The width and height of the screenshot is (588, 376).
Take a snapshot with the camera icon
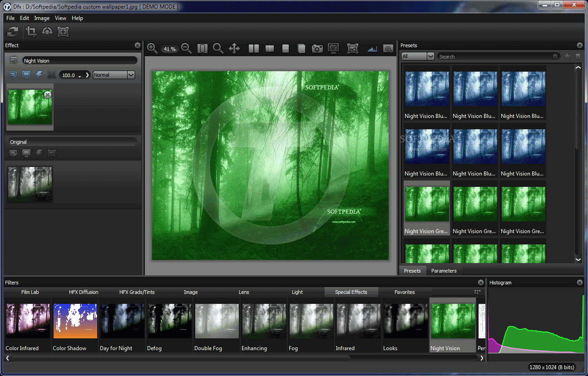pyautogui.click(x=317, y=49)
